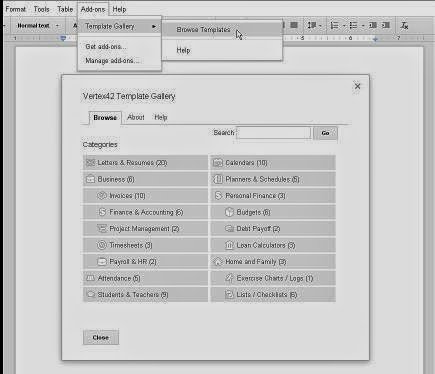Click the left indent marker on ruler
Screen dimensions: 435x374
[63, 39]
